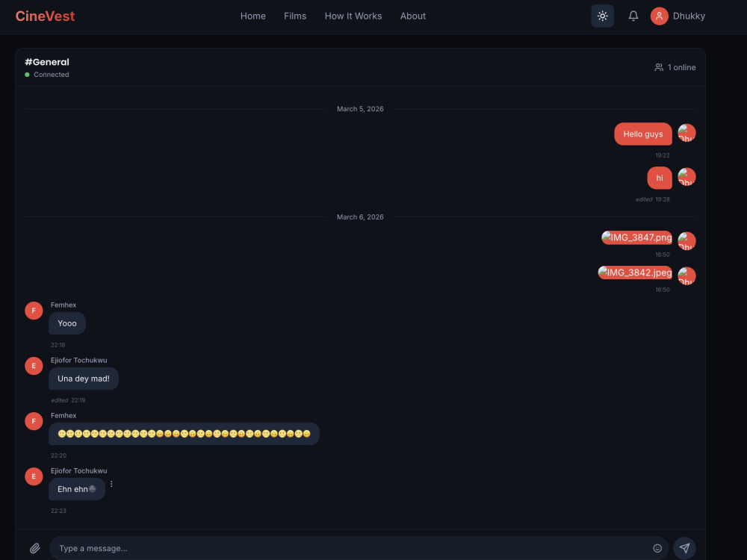Click the 22:18 timestamp
This screenshot has height=560, width=747.
(58, 345)
